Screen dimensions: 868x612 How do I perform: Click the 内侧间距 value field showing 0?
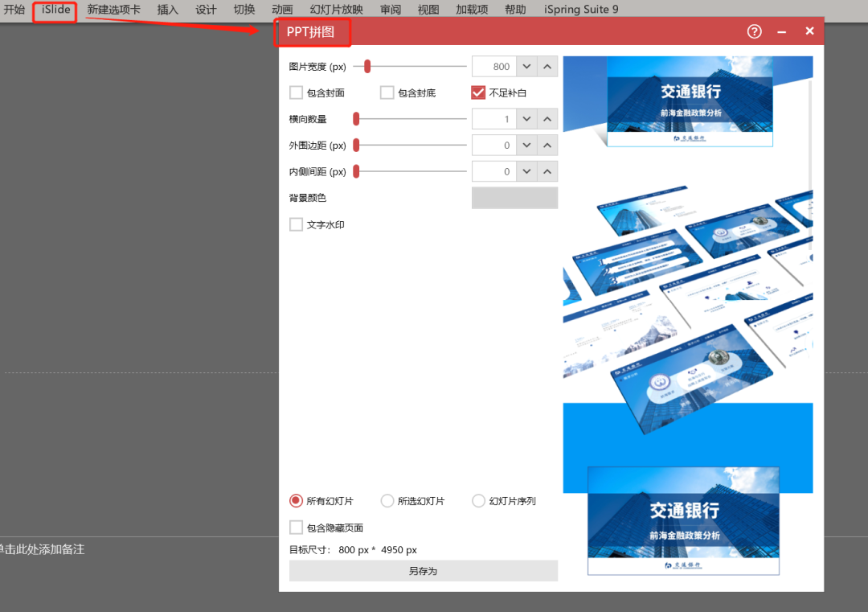[493, 171]
